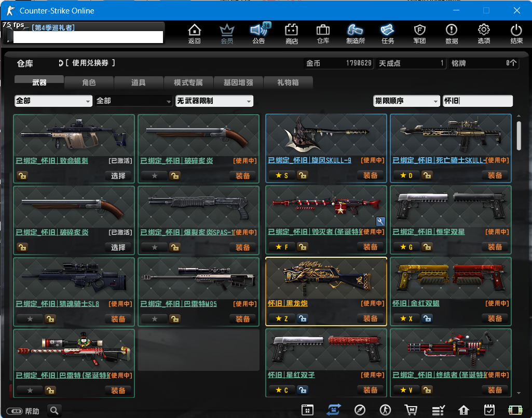Click the house-with-arrow icon in bottom bar

[463, 410]
